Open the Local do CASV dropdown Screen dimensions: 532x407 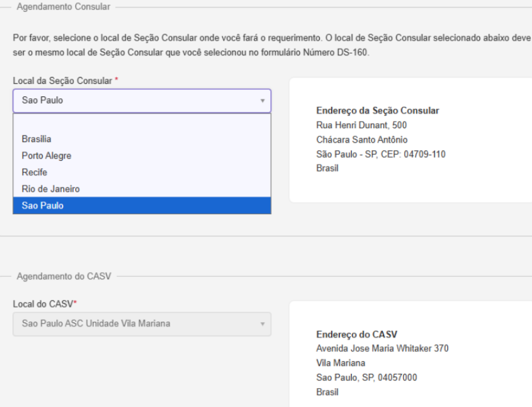pos(136,324)
